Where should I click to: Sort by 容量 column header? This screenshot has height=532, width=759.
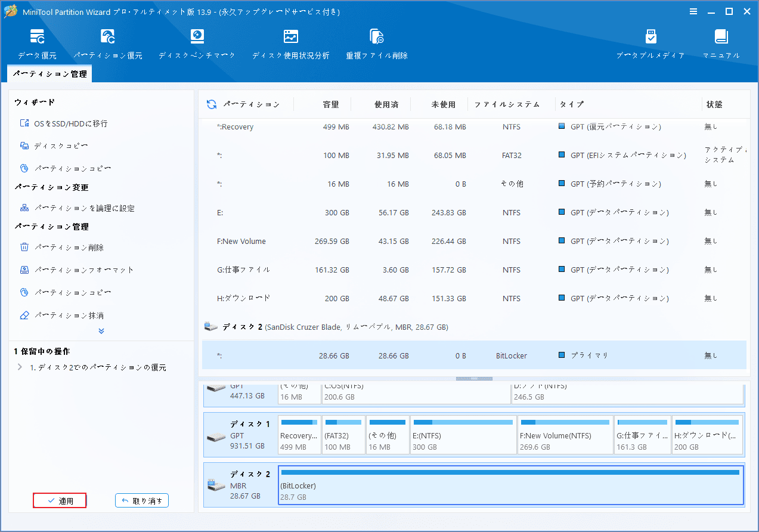click(x=331, y=104)
